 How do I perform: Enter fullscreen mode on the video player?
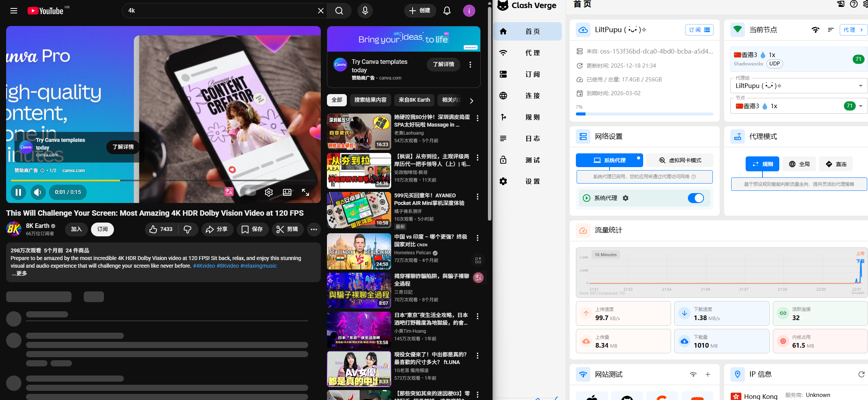point(306,192)
